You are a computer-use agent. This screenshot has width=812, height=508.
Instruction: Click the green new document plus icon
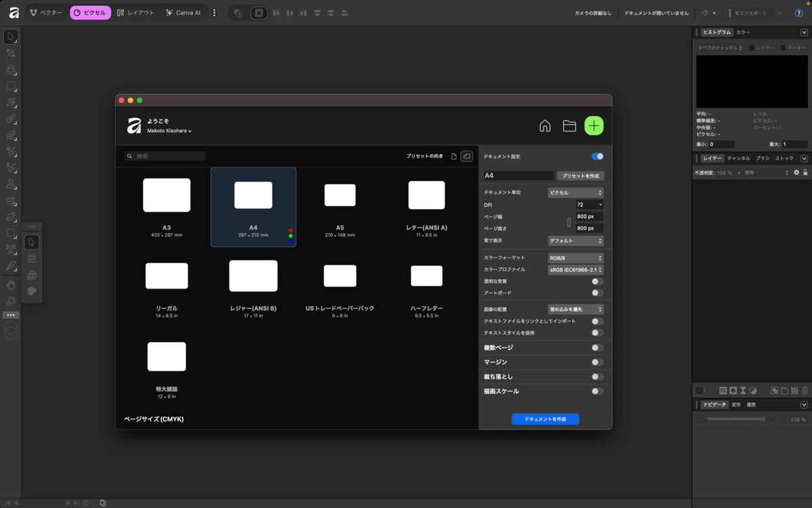pyautogui.click(x=593, y=126)
